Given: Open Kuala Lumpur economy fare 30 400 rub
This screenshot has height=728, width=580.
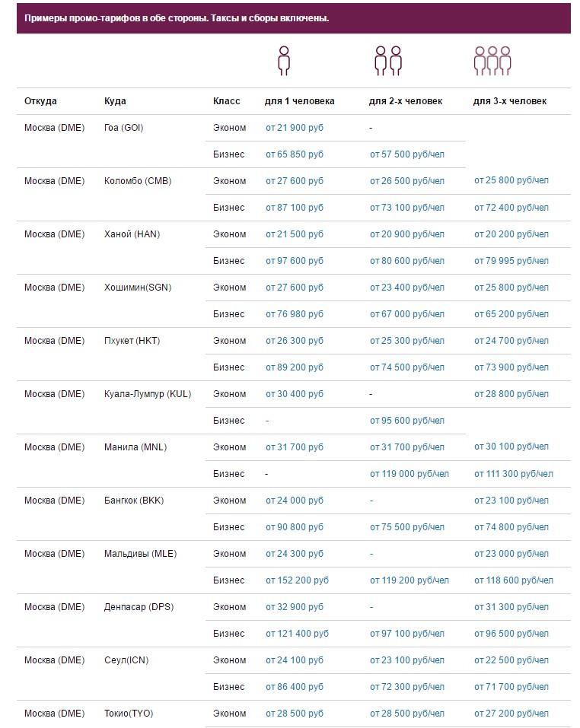Looking at the screenshot, I should click(x=294, y=394).
